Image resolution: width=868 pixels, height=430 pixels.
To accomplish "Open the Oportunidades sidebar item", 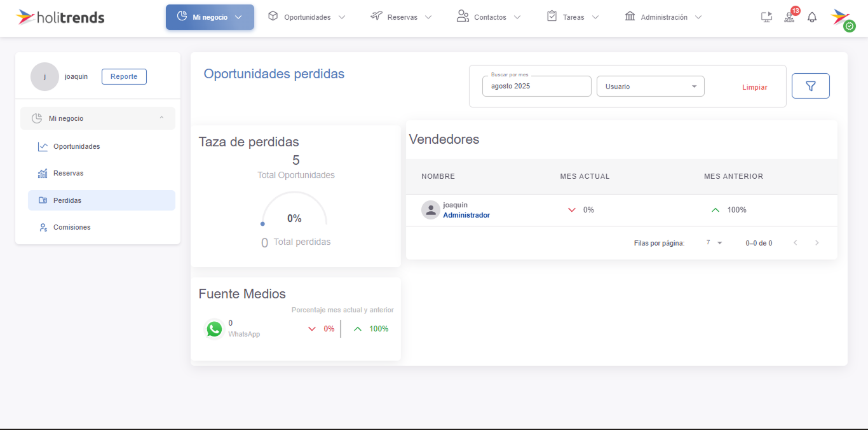I will coord(102,146).
